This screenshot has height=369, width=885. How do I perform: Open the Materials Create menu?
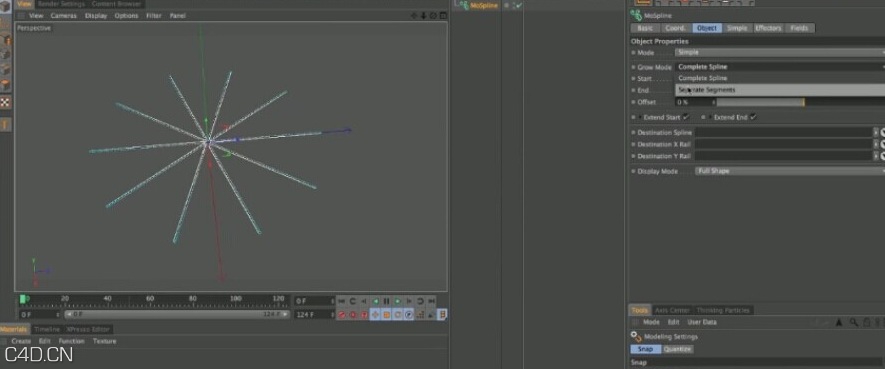[x=21, y=341]
